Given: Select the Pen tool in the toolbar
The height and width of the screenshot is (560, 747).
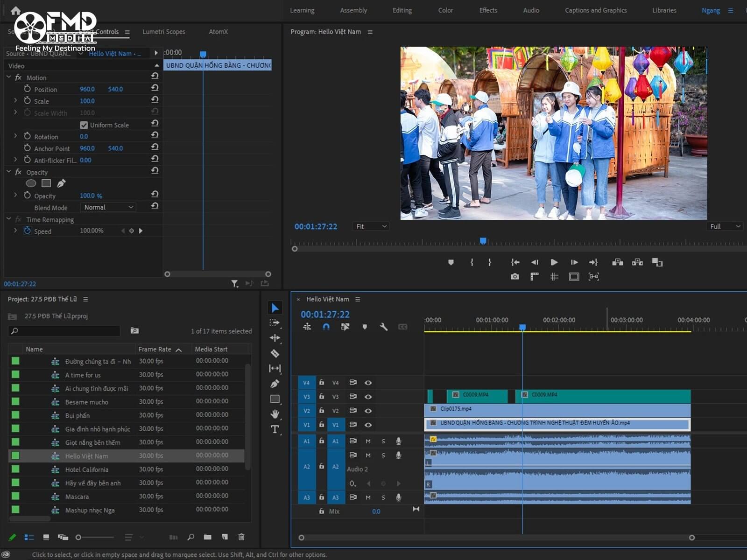Looking at the screenshot, I should (275, 384).
